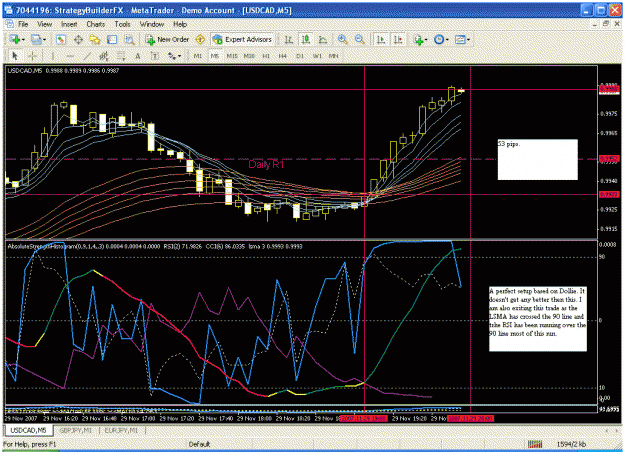625x452 pixels.
Task: Switch to the M15 timeframe
Action: coord(232,56)
